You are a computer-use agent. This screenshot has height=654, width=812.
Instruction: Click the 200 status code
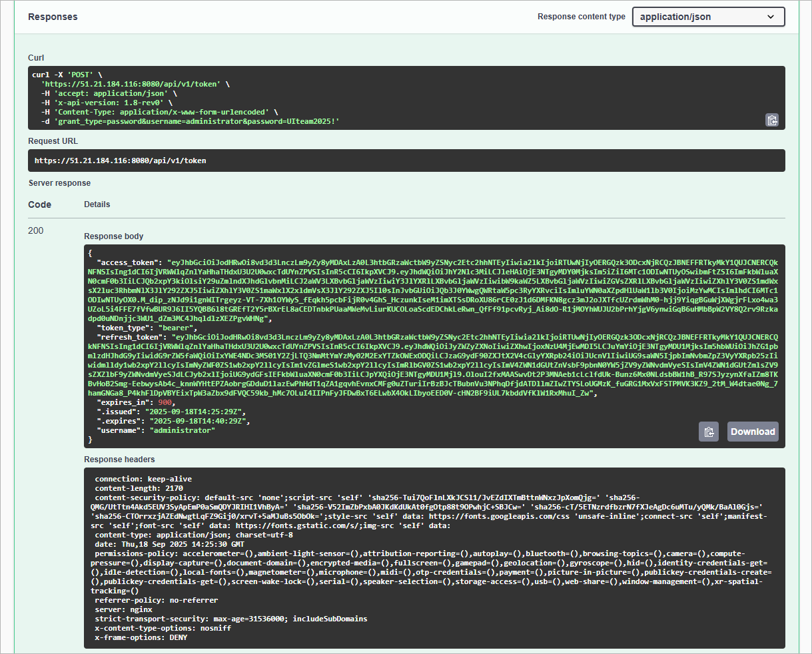(x=35, y=230)
